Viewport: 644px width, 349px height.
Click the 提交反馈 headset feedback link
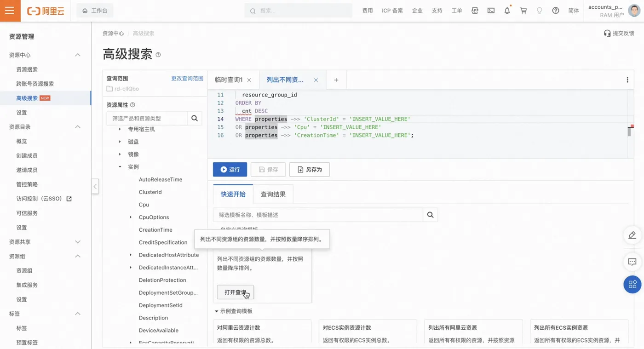point(619,34)
